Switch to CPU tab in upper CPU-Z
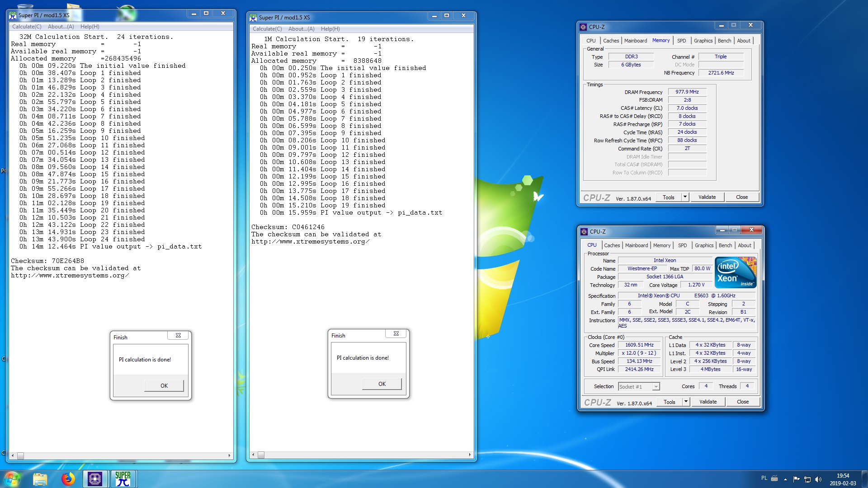The height and width of the screenshot is (488, 868). (591, 41)
